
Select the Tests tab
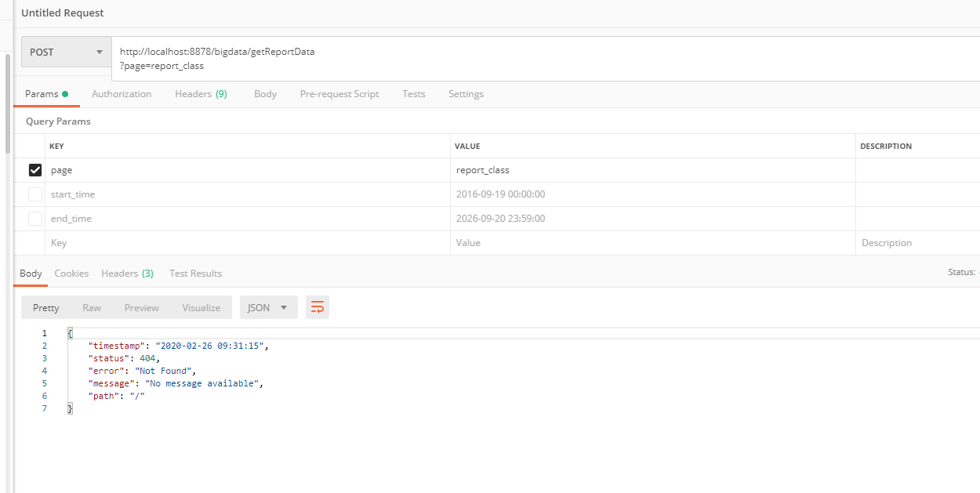click(x=414, y=94)
